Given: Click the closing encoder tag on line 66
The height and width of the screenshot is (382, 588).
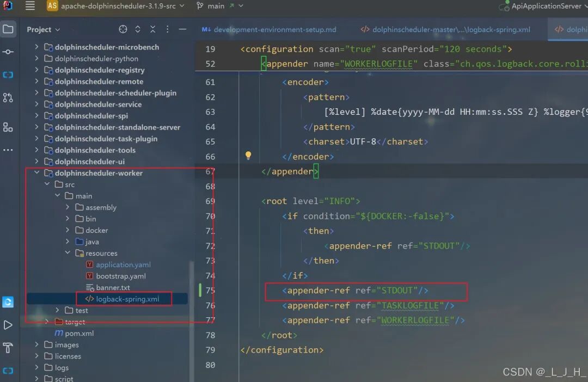Looking at the screenshot, I should [x=308, y=157].
